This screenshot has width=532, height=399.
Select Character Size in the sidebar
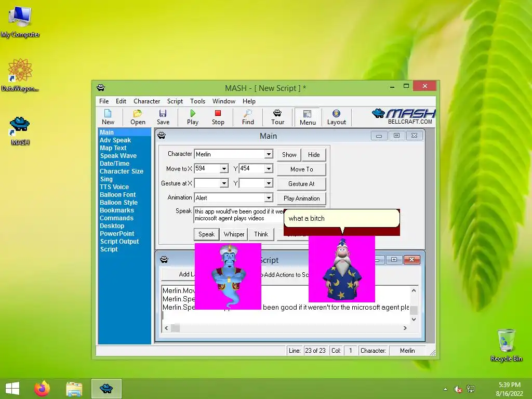[122, 171]
